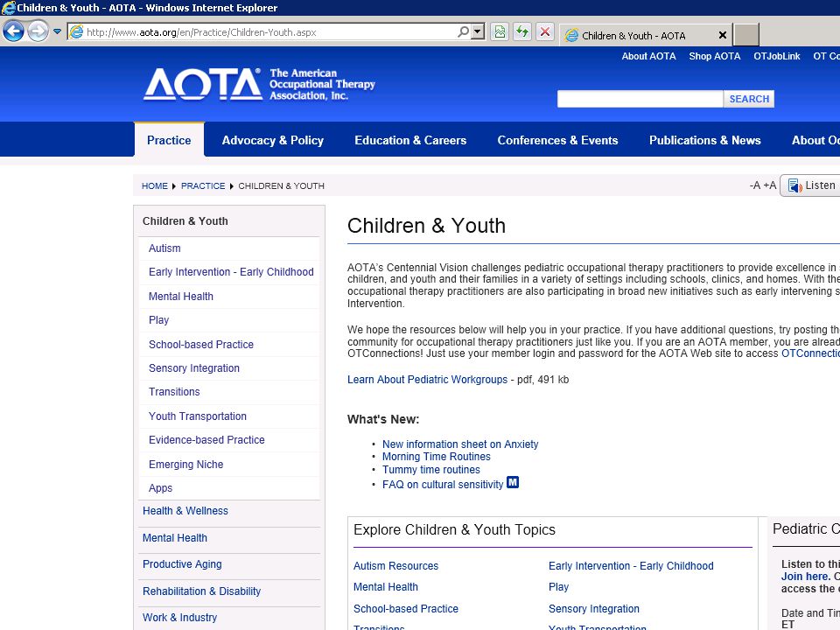
Task: Click Children & Youth sidebar heading
Action: pyautogui.click(x=185, y=221)
